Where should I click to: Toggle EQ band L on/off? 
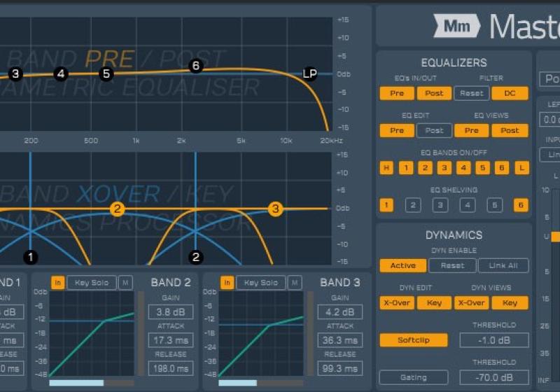tap(521, 168)
